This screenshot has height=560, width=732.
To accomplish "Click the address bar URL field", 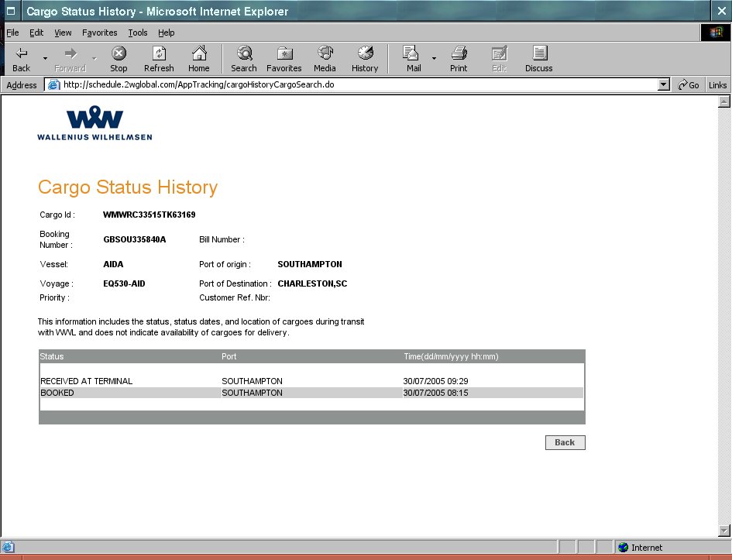I will click(357, 84).
